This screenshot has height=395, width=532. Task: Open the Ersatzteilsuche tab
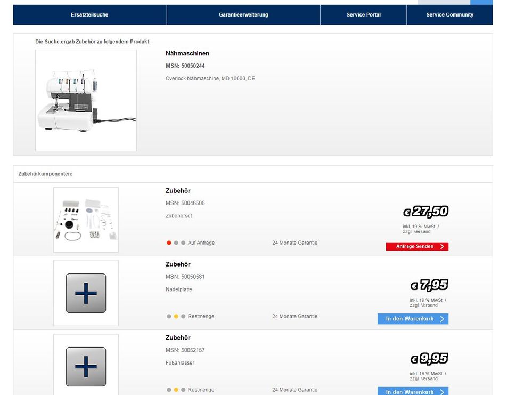coord(89,15)
